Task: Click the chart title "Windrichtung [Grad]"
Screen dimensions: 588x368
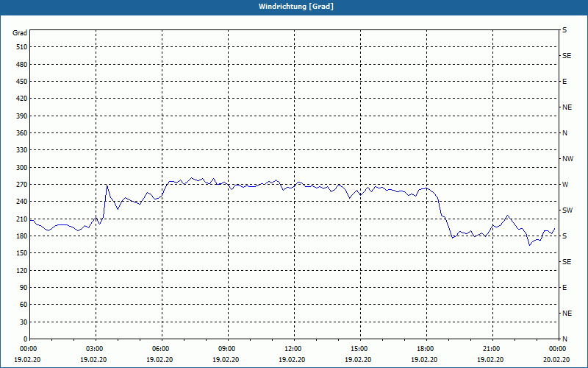Action: (296, 7)
